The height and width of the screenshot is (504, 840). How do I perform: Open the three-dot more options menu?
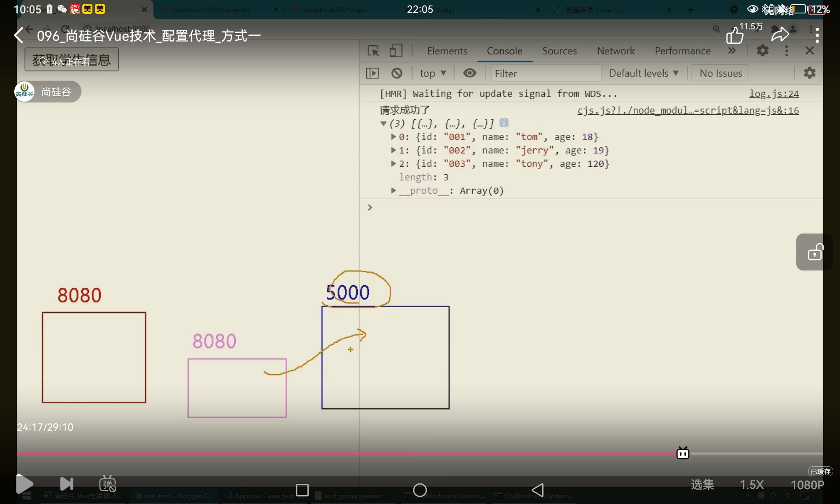pos(816,35)
